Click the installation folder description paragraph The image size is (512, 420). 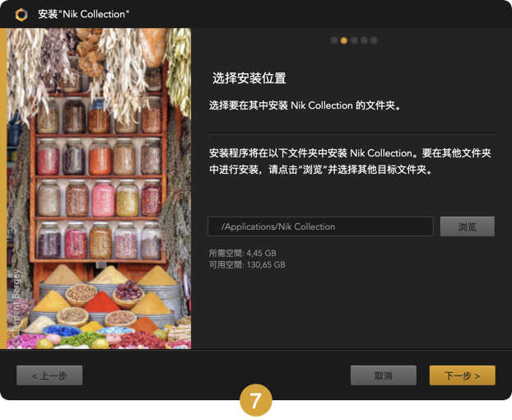(x=350, y=161)
